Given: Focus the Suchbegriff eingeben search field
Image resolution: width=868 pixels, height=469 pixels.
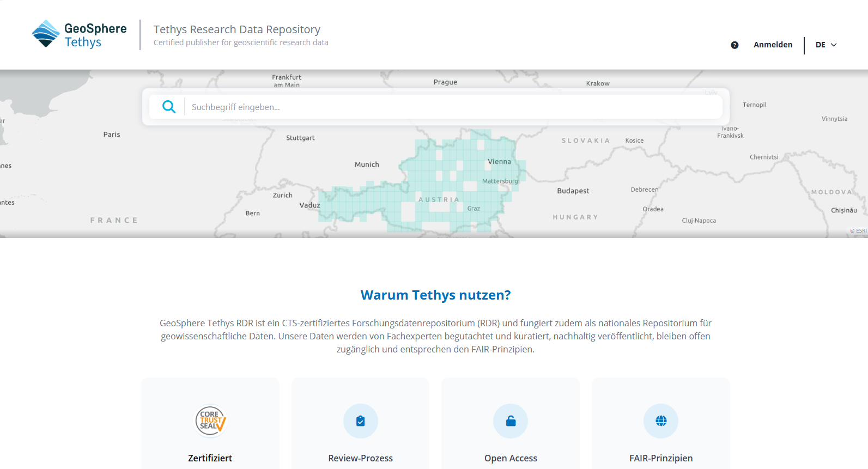Looking at the screenshot, I should point(453,107).
